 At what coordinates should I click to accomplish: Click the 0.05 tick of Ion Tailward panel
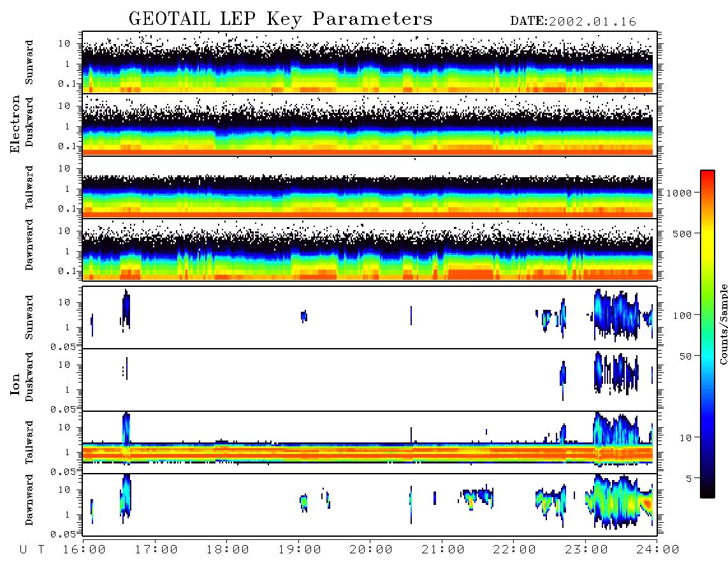tap(63, 471)
